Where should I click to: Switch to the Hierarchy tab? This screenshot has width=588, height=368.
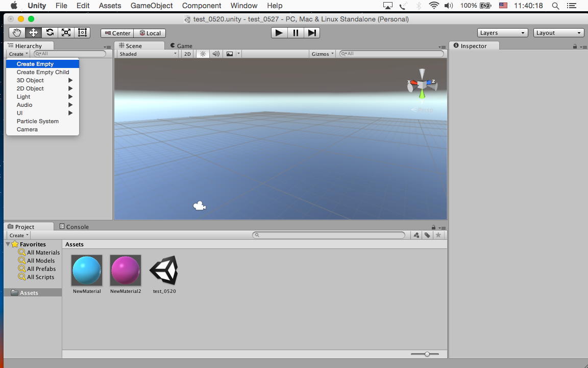(29, 46)
